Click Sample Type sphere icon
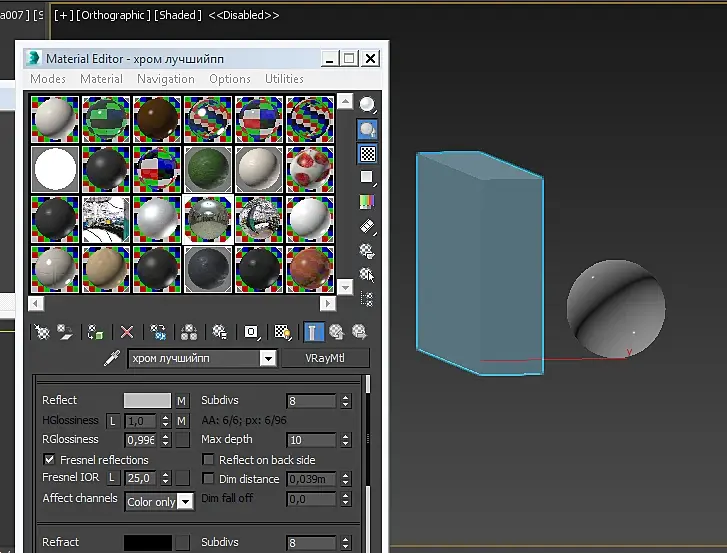Screen dimensions: 727x553 [x=367, y=104]
